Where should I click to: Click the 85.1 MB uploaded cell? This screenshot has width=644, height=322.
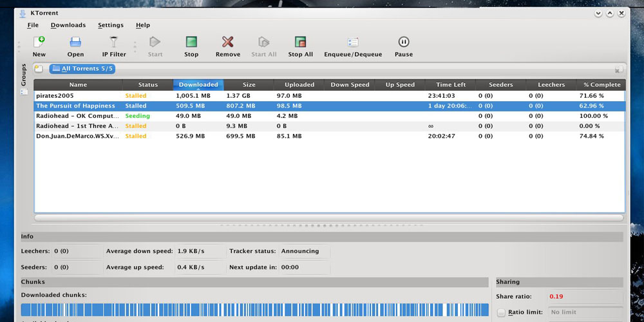[x=289, y=136]
